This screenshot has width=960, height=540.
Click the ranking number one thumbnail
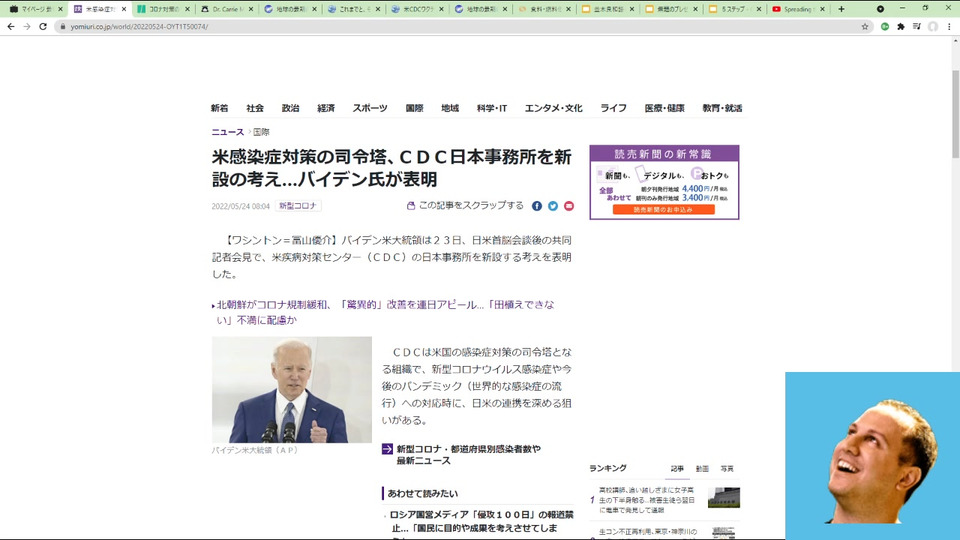coord(724,497)
